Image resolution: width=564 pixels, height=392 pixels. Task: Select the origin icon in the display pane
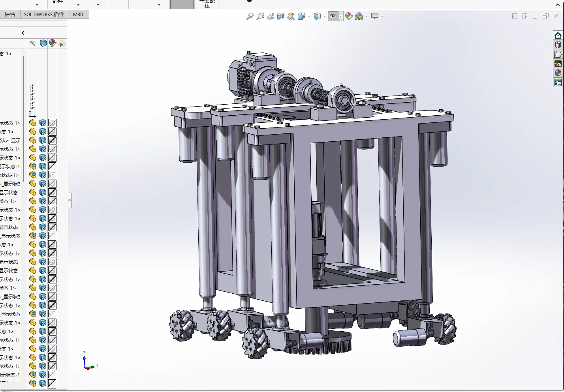point(32,114)
